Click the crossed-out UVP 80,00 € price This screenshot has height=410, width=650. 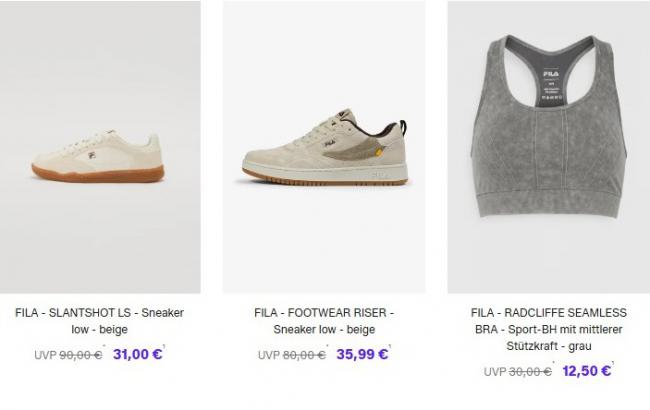coord(292,355)
